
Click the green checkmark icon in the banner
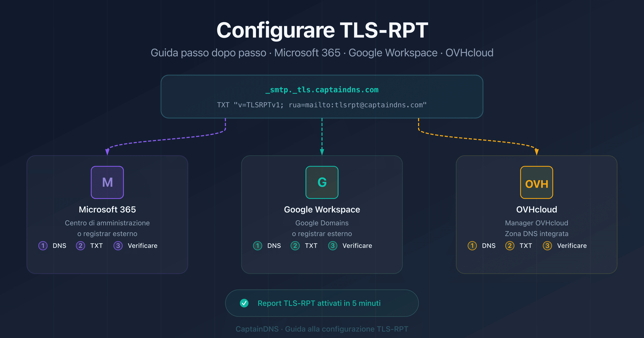click(x=244, y=303)
